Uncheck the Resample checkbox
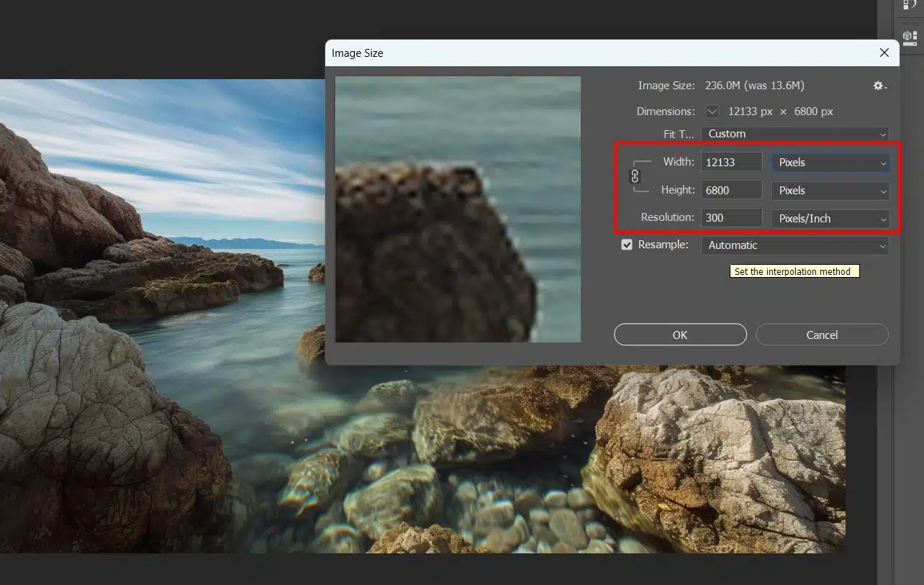The height and width of the screenshot is (585, 924). [627, 245]
